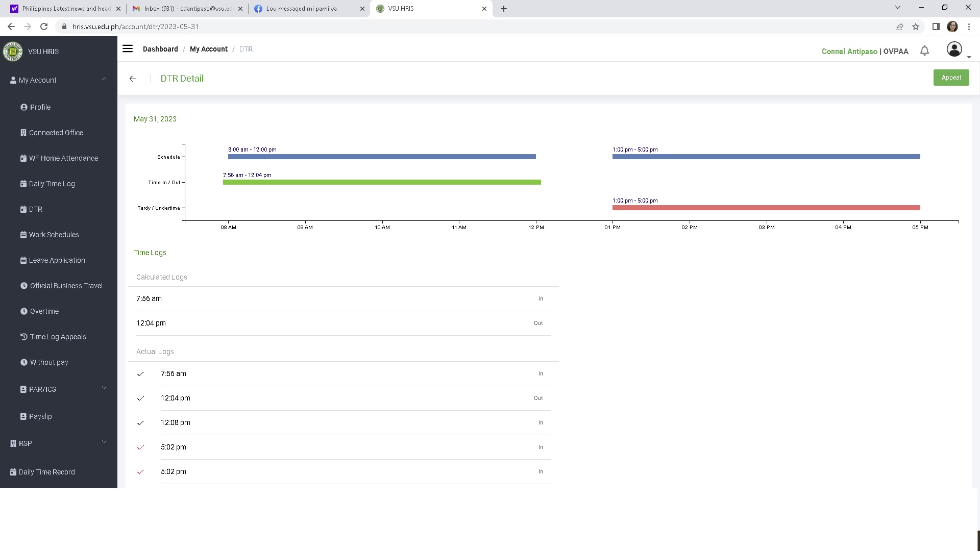
Task: Click the red checkmark on first 5:02 pm log
Action: (141, 447)
